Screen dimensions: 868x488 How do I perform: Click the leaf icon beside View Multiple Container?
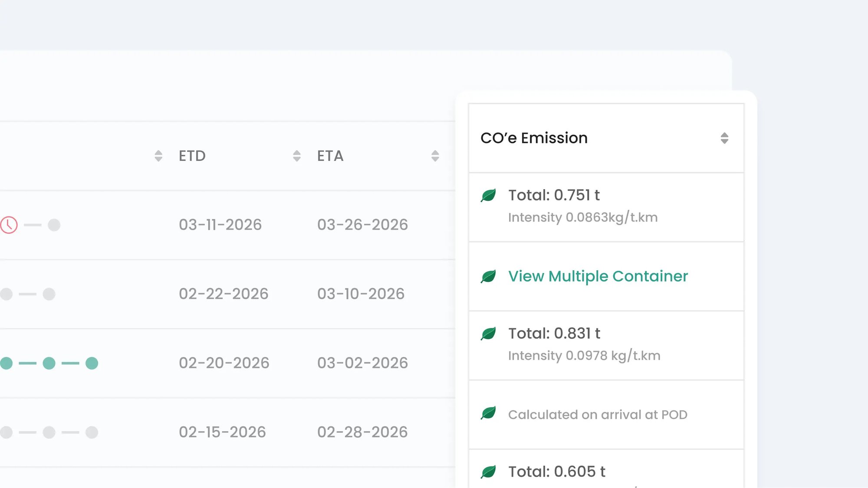click(489, 276)
